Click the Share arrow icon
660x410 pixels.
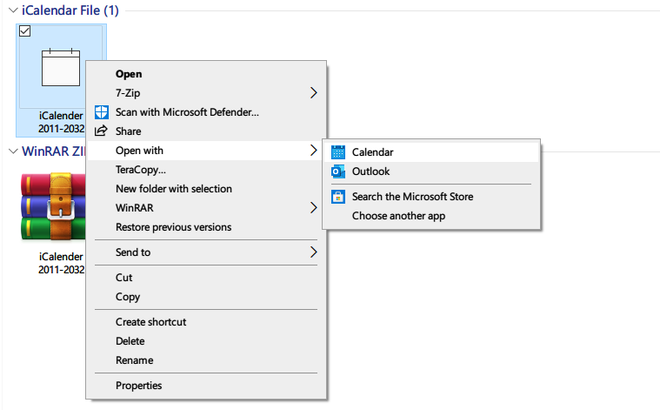101,131
